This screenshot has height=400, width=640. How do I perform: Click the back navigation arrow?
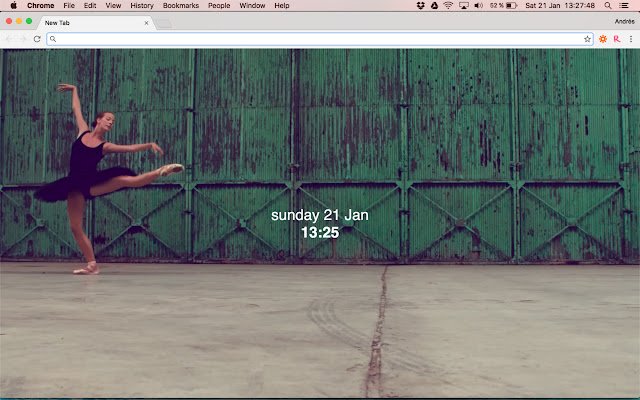pyautogui.click(x=9, y=39)
